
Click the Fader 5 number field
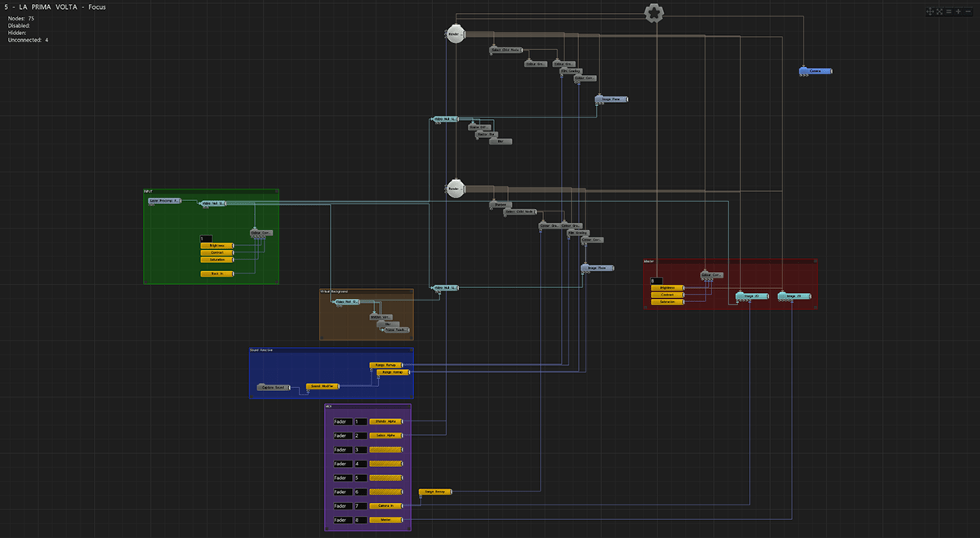click(359, 478)
